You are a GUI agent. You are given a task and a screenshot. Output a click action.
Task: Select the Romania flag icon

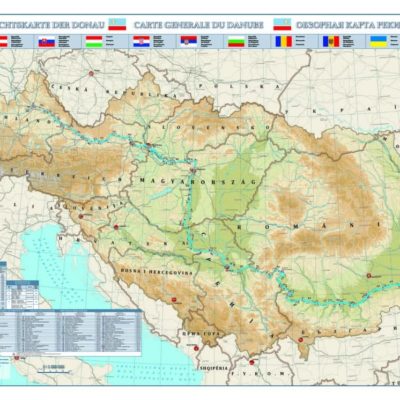pyautogui.click(x=284, y=42)
